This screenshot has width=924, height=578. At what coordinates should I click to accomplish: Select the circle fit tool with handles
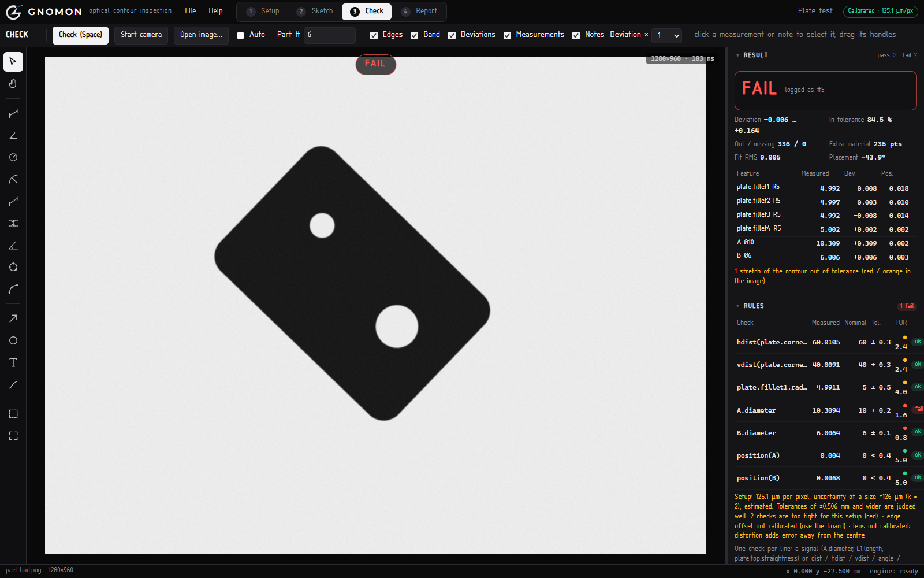point(13,267)
